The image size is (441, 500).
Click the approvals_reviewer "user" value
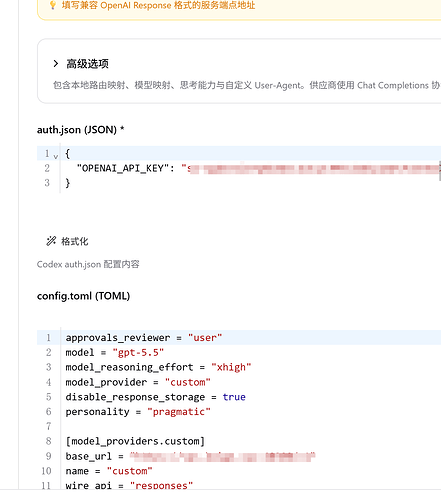pos(205,338)
